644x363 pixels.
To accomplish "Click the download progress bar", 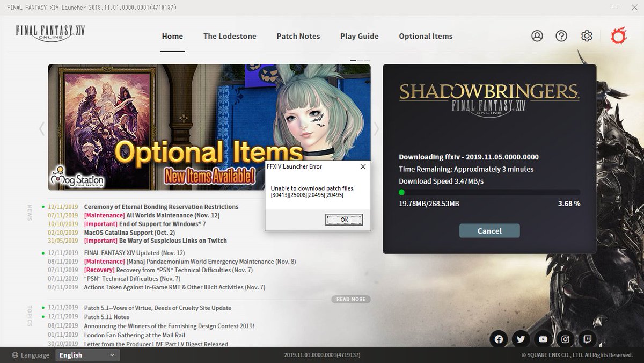I will pyautogui.click(x=489, y=192).
